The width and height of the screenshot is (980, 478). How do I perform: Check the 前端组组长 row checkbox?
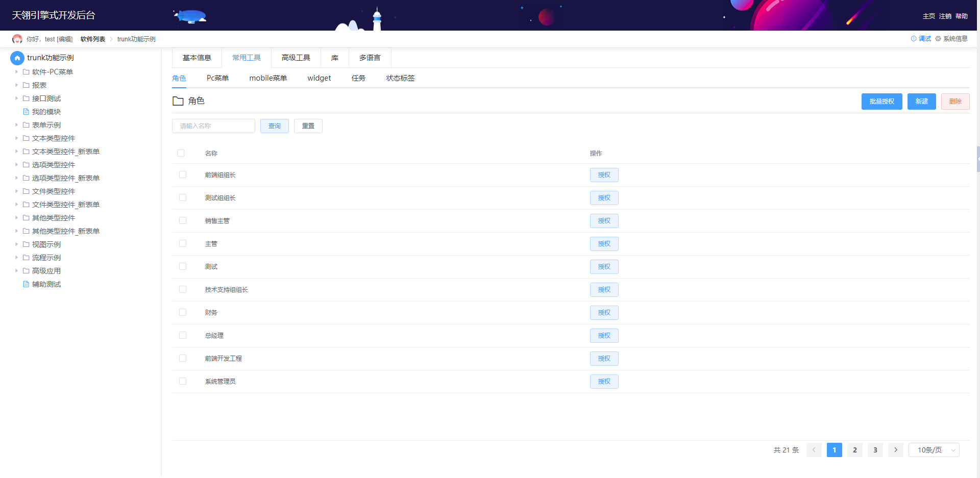[x=183, y=174]
